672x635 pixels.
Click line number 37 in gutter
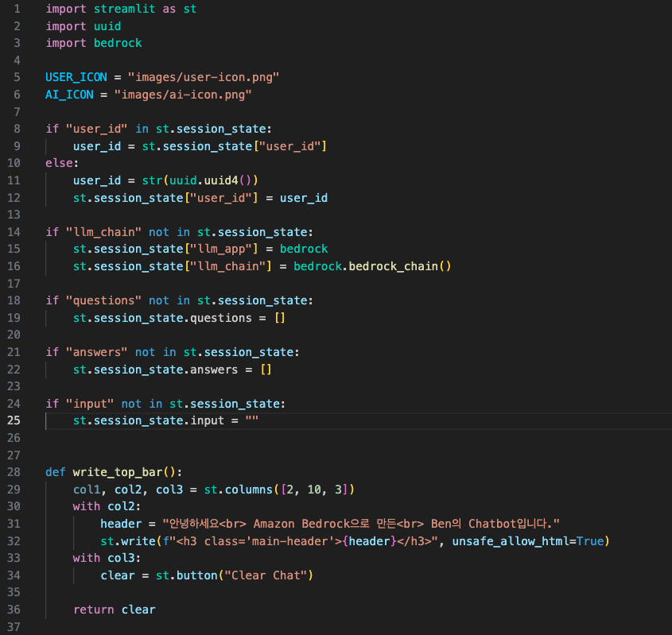14,627
